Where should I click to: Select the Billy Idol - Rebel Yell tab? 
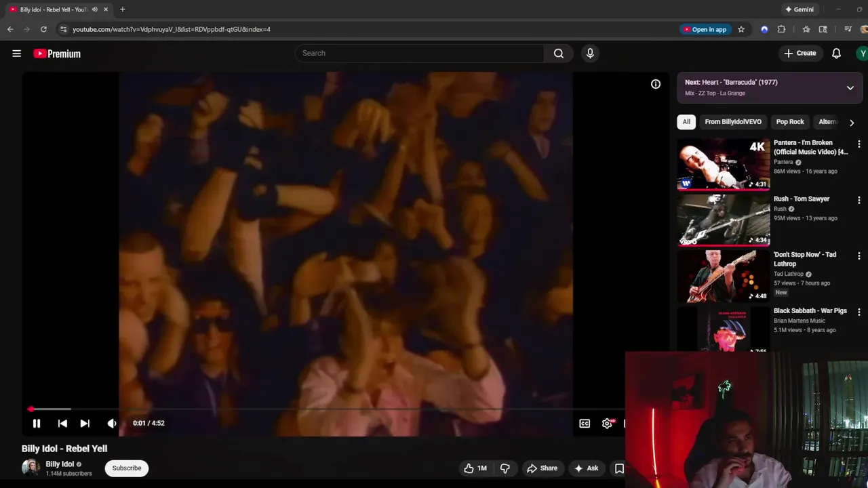pyautogui.click(x=58, y=9)
